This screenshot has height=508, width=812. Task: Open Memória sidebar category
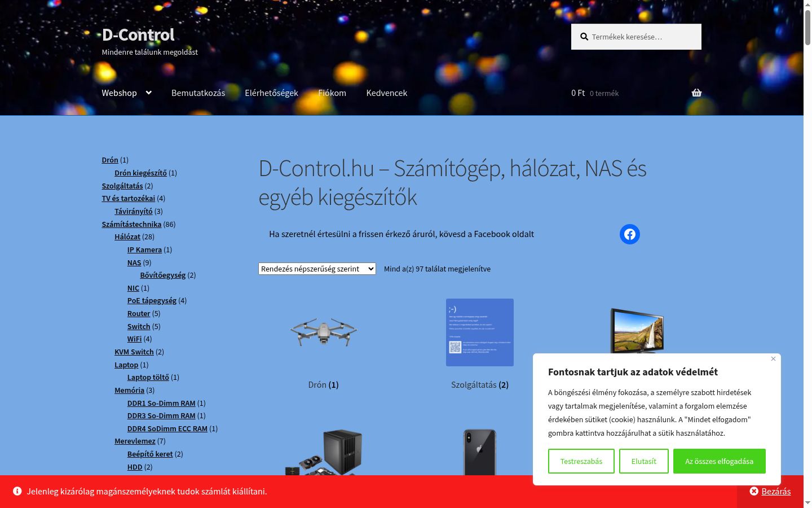click(x=129, y=391)
